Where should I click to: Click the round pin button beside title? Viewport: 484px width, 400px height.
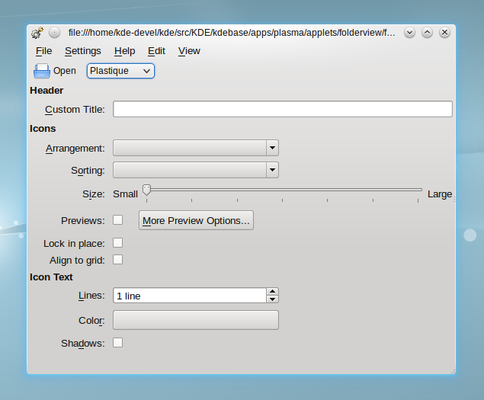54,33
